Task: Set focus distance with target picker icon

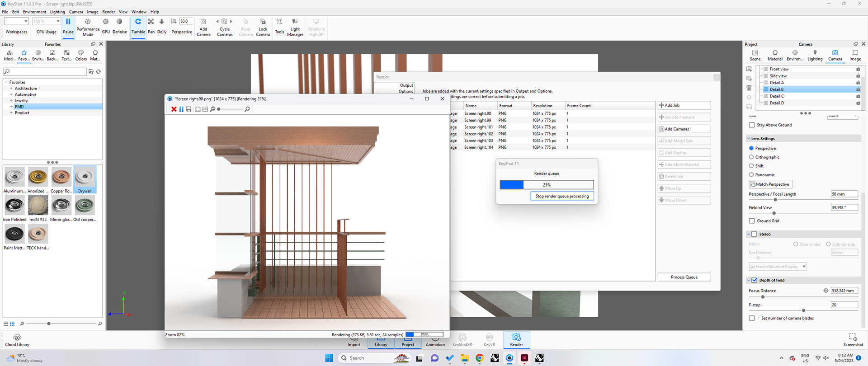Action: pos(826,291)
